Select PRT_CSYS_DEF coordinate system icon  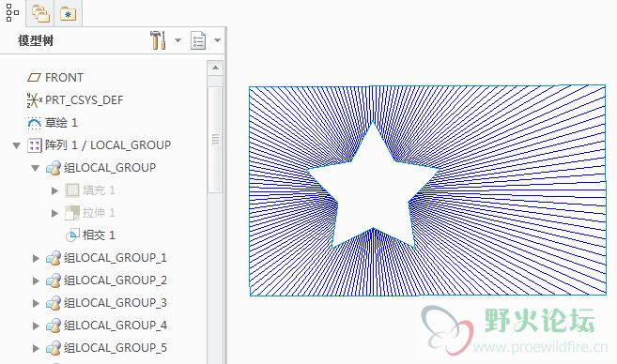click(x=34, y=100)
